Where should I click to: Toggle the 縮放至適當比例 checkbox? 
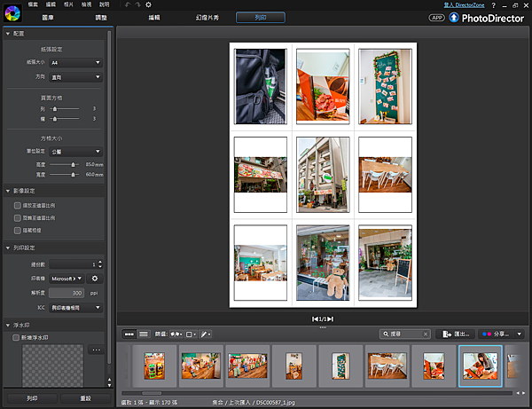click(17, 205)
